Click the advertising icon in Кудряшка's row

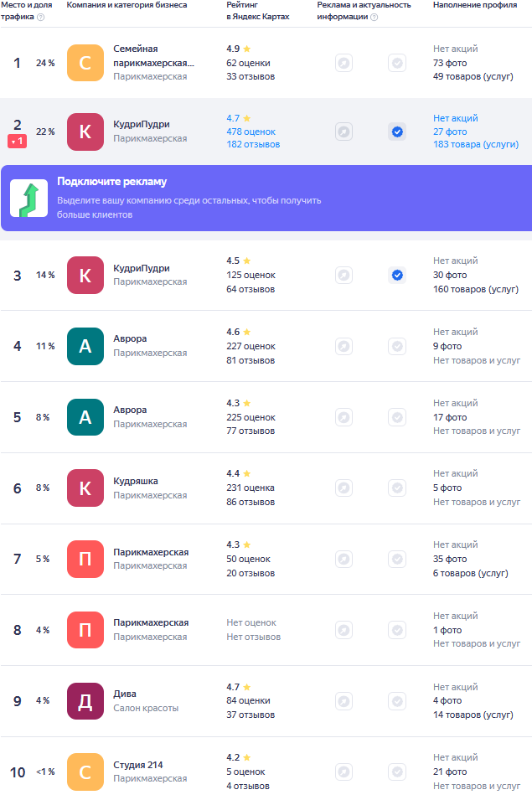(x=343, y=488)
